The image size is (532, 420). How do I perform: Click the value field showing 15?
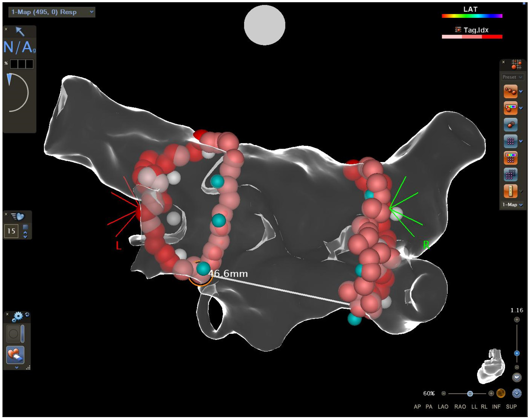point(11,231)
